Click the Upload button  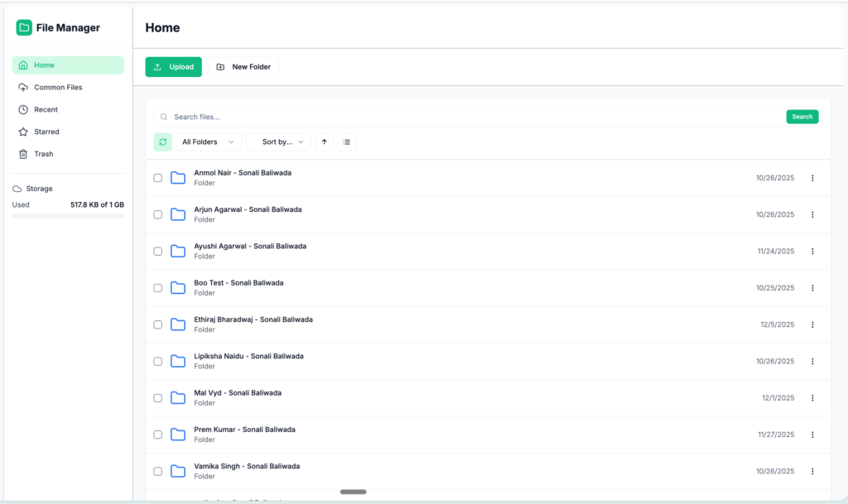coord(173,67)
